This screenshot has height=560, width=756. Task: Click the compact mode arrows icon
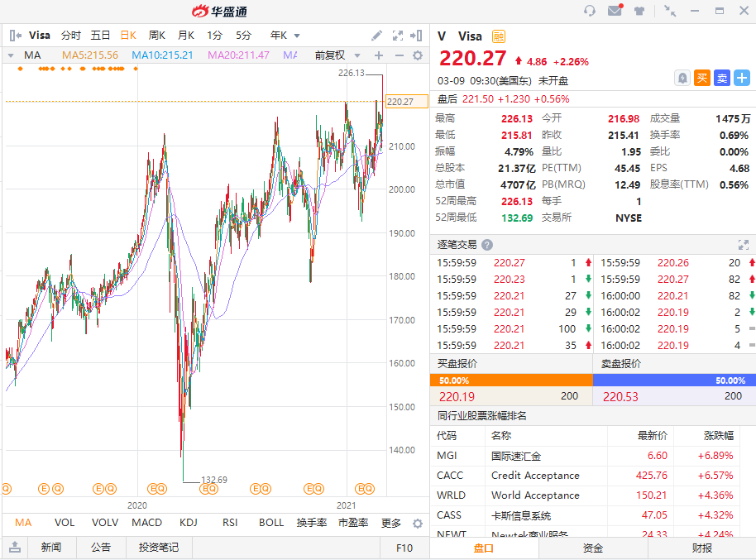click(670, 11)
